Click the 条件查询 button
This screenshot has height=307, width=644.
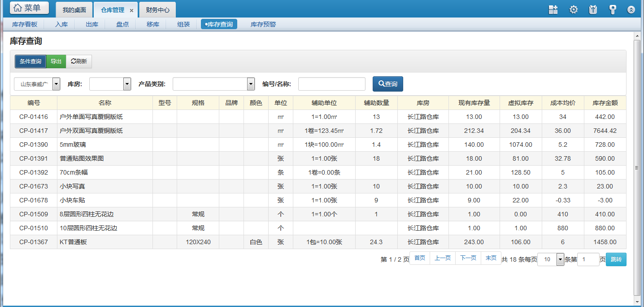[30, 61]
